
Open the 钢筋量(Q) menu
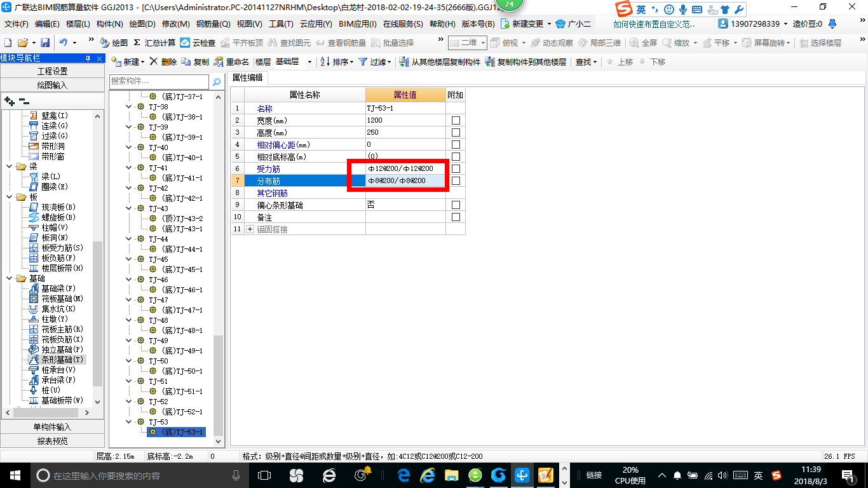pyautogui.click(x=213, y=24)
